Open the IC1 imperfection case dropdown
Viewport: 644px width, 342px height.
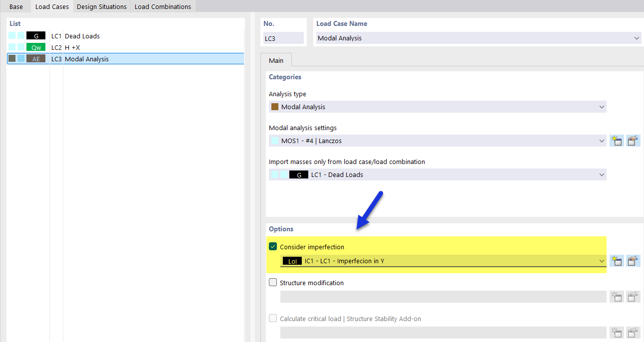[601, 260]
